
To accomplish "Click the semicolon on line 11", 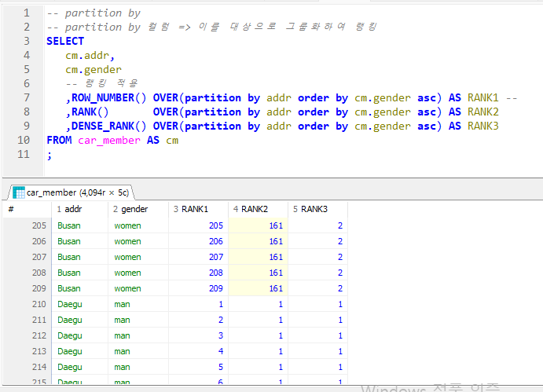I will (50, 156).
